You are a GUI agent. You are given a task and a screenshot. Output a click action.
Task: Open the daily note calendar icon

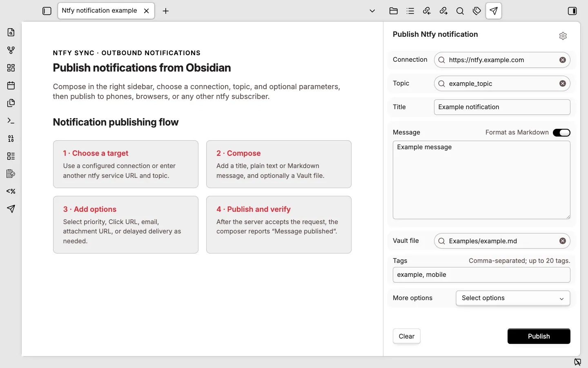pyautogui.click(x=11, y=85)
